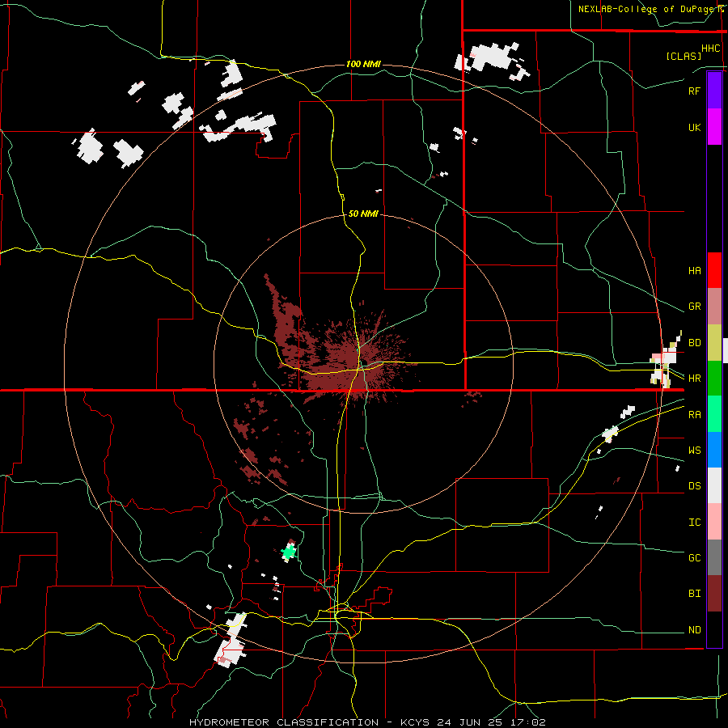This screenshot has width=728, height=728.
Task: Click the RF legend label
Action: tap(694, 91)
